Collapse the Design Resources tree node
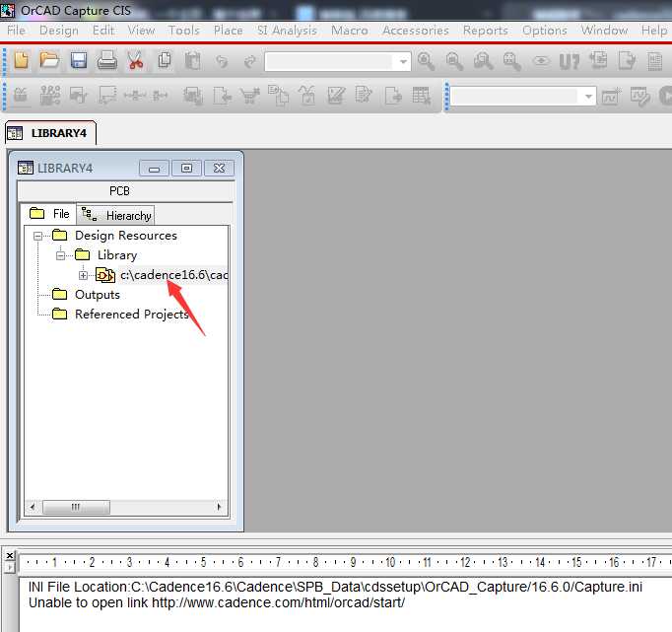The image size is (672, 632). (x=37, y=236)
